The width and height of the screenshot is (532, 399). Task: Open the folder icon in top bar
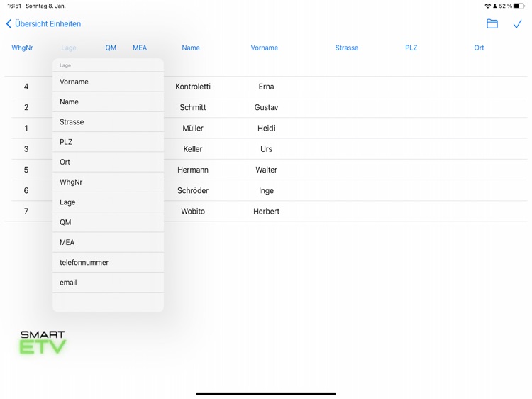coord(492,23)
